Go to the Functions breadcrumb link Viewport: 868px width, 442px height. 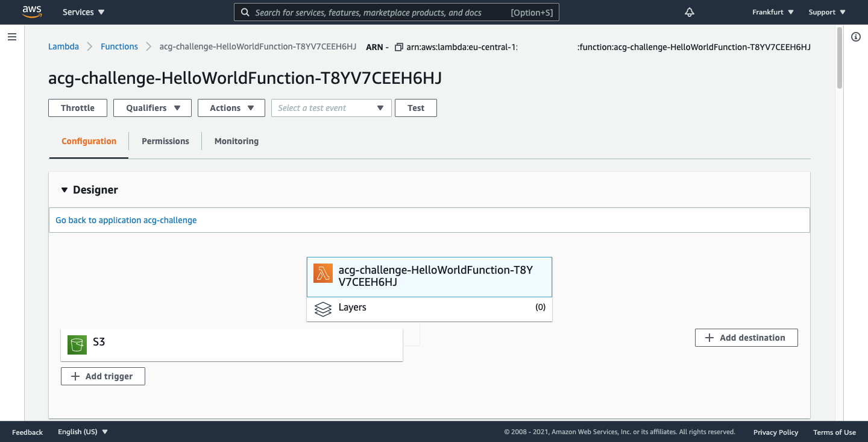click(x=119, y=46)
